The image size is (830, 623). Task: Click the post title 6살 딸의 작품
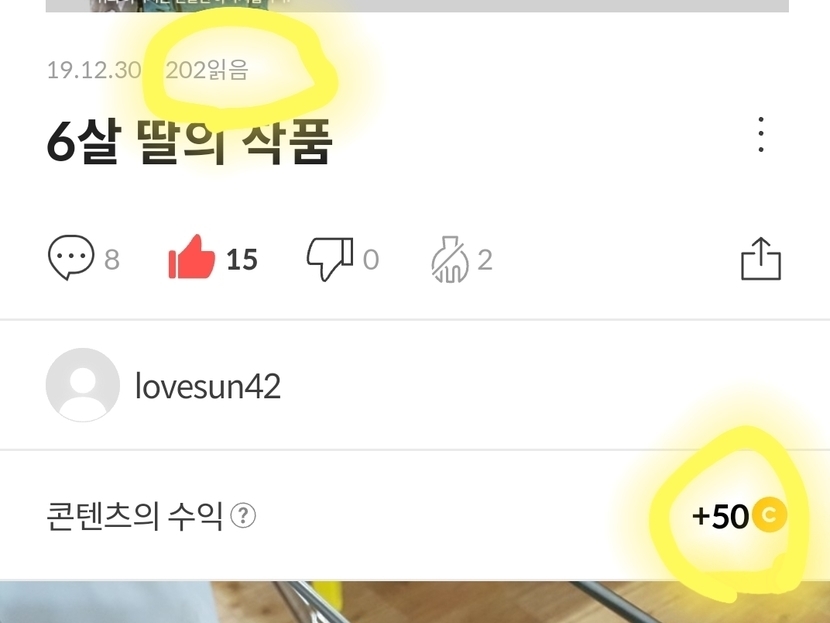click(x=189, y=141)
